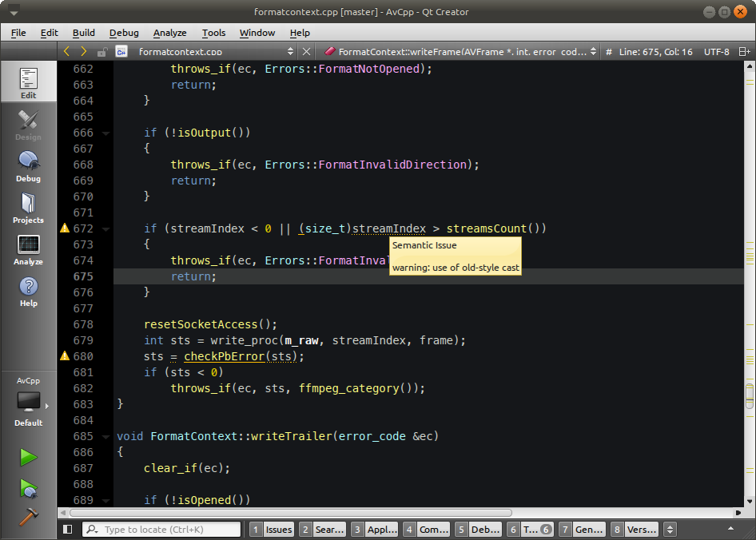Open the split editor button

745,52
